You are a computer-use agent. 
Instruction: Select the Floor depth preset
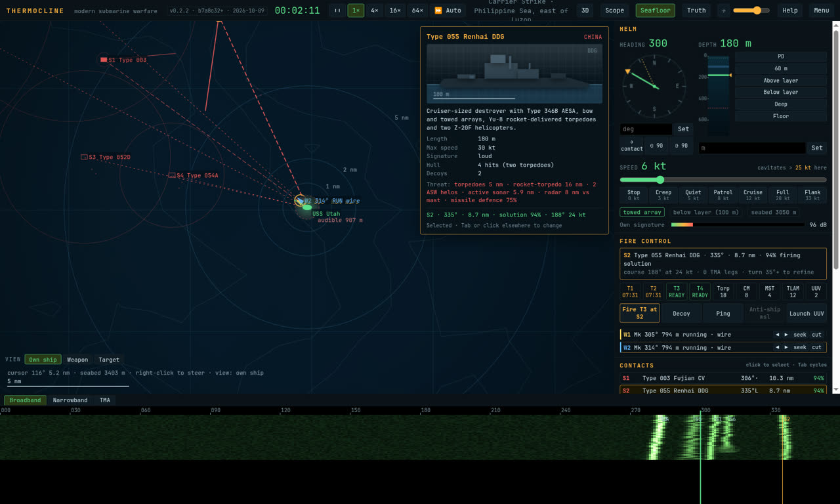click(781, 116)
